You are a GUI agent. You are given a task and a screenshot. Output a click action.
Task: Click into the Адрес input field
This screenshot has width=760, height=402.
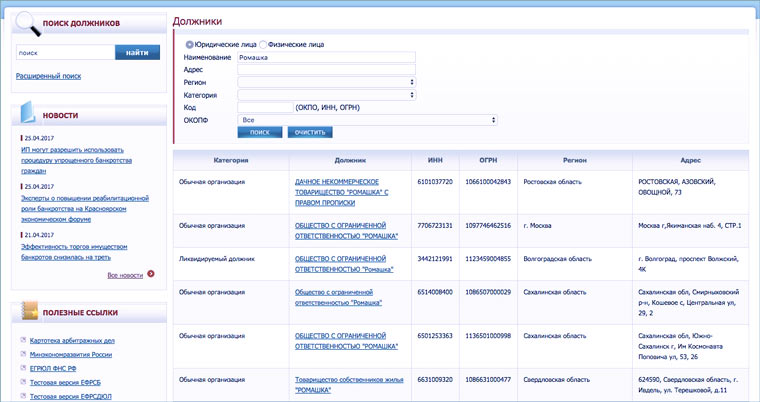tap(326, 69)
